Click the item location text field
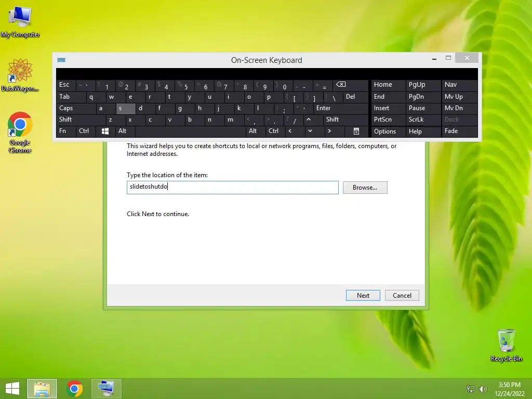This screenshot has width=532, height=399. (x=232, y=187)
